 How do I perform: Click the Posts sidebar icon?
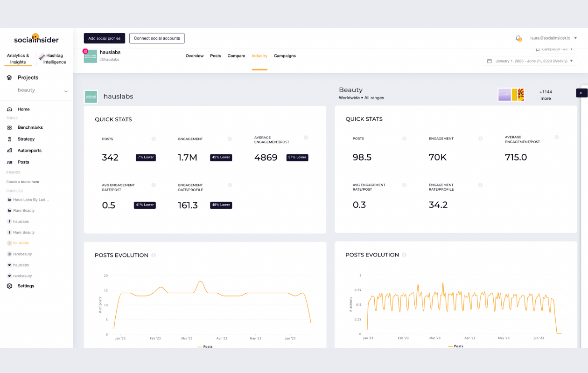tap(9, 162)
